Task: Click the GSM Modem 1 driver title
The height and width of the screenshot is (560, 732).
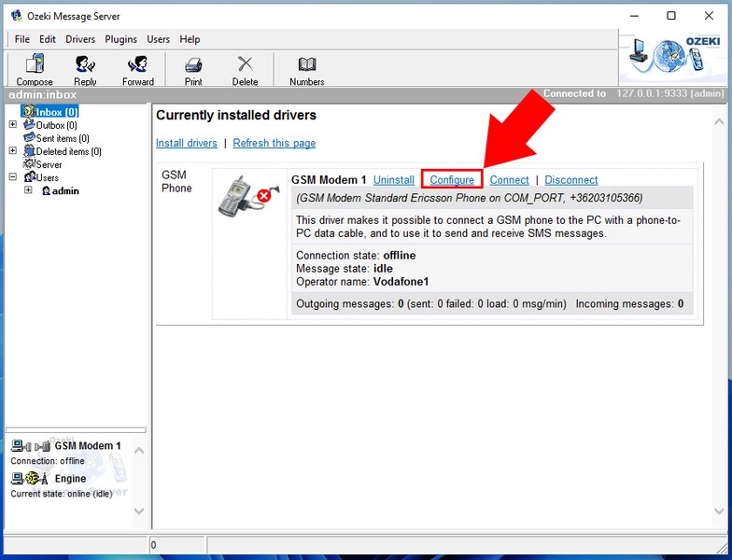Action: (x=329, y=179)
